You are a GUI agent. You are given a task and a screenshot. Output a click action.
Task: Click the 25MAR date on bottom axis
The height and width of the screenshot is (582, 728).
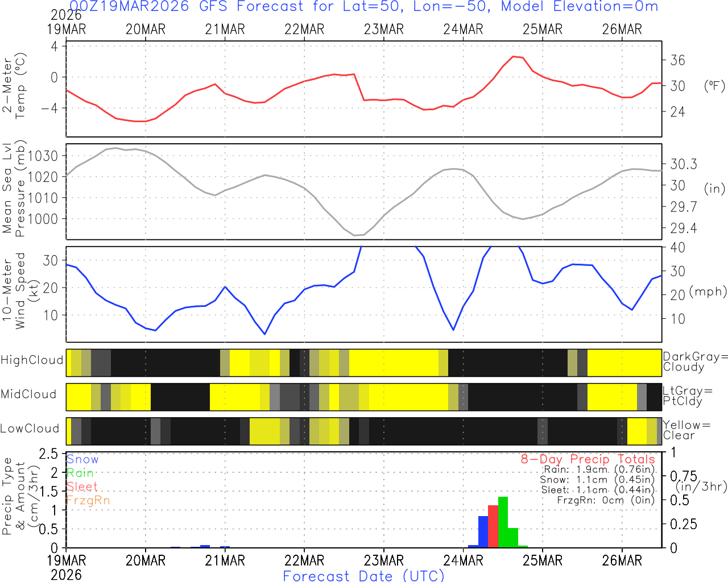(543, 560)
